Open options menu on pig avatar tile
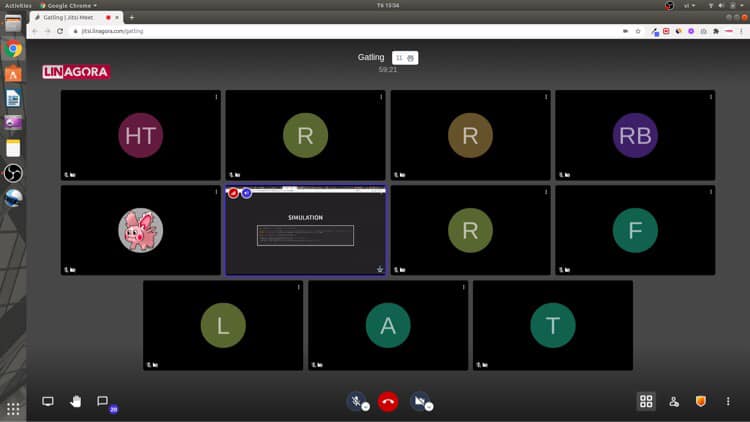This screenshot has height=422, width=750. point(216,192)
